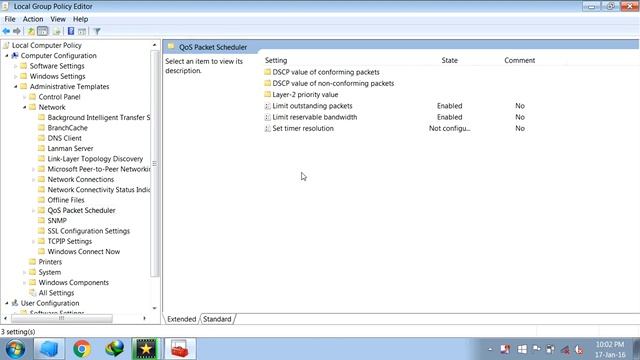Screen dimensions: 640x360
Task: Expand the Windows Settings node
Action: (16, 76)
